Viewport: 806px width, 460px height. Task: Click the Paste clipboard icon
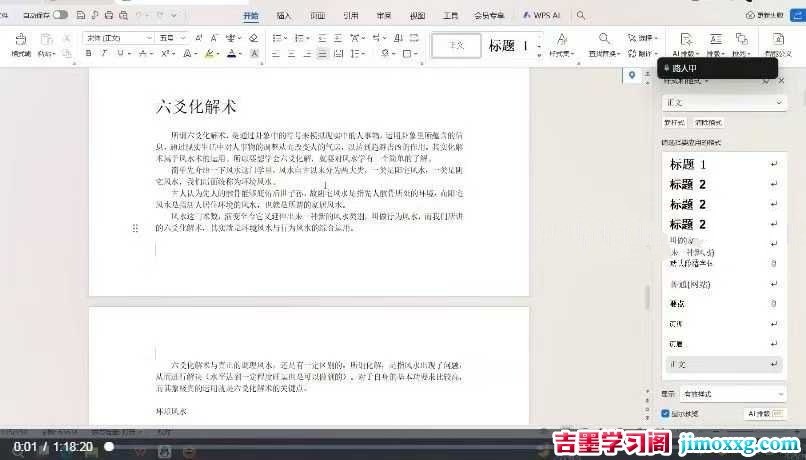[46, 40]
